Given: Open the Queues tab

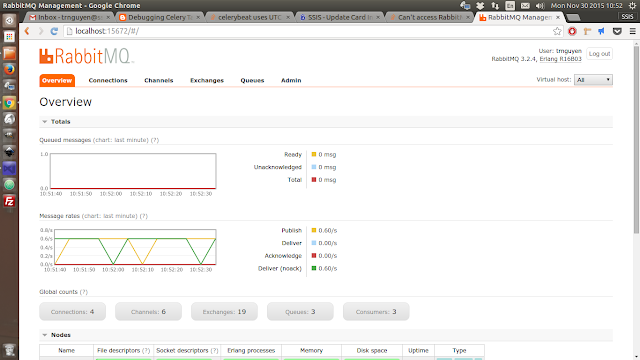Looking at the screenshot, I should click(x=252, y=80).
